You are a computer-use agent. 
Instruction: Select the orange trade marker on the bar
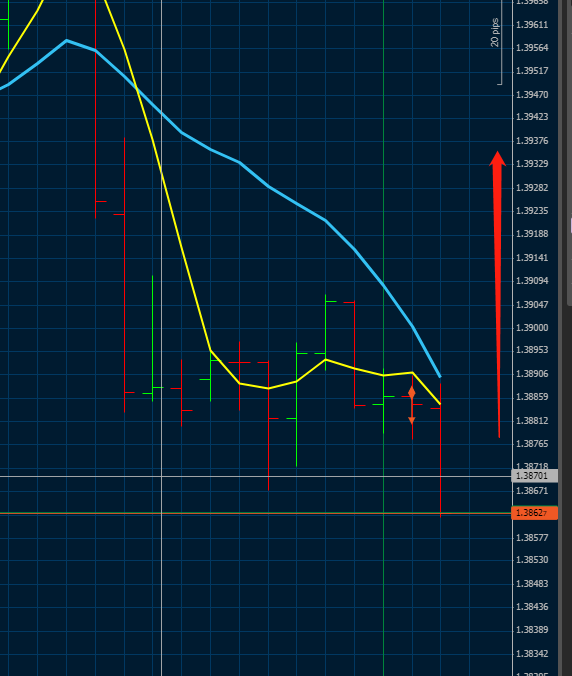[412, 406]
